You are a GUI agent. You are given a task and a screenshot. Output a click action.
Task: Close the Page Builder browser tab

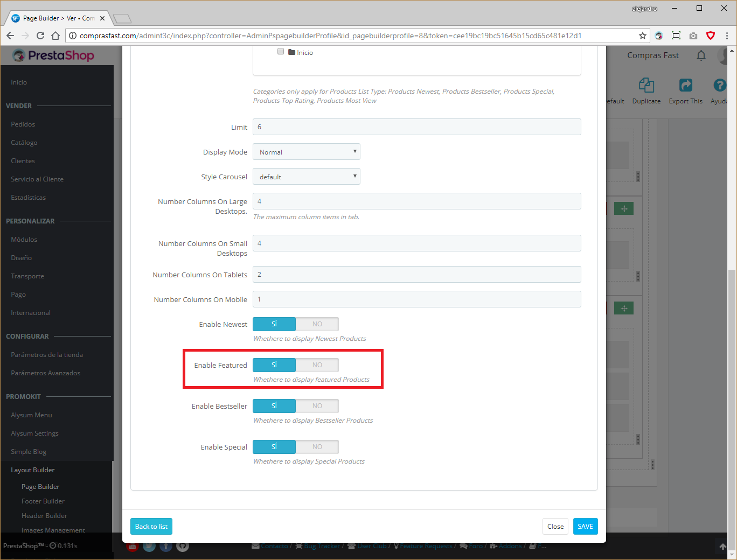pos(102,18)
